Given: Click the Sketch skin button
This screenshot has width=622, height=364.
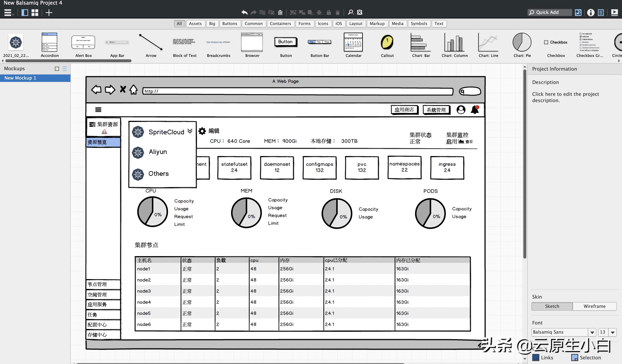Looking at the screenshot, I should point(552,306).
